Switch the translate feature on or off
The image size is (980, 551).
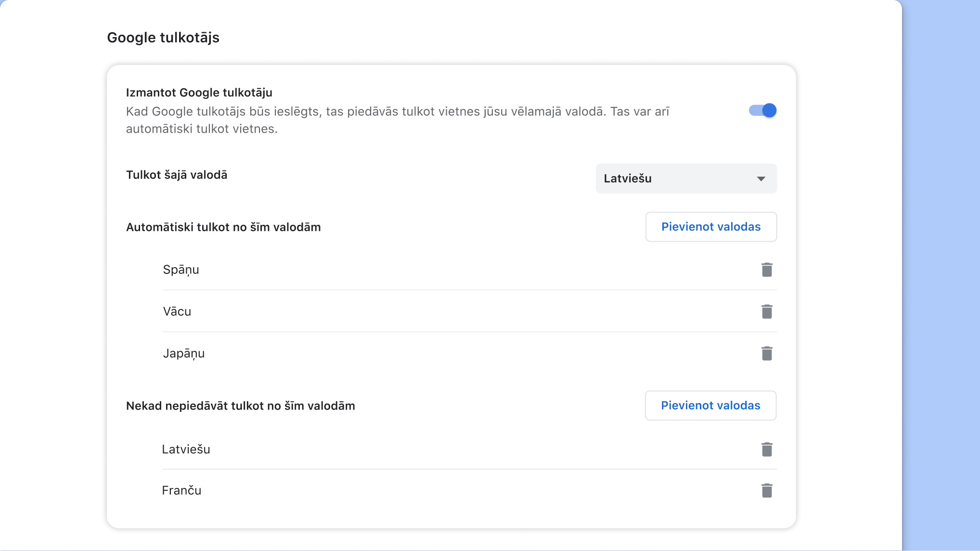click(762, 110)
